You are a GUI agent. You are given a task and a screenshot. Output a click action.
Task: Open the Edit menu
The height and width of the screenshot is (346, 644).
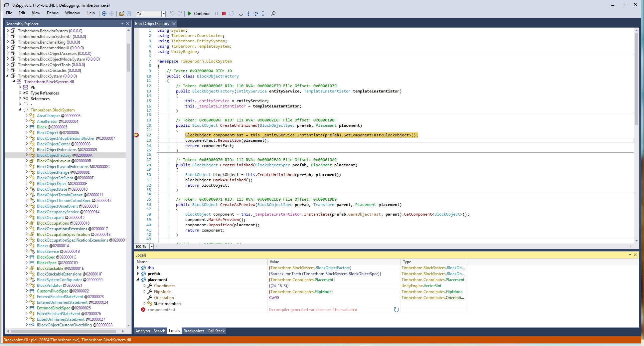[22, 13]
